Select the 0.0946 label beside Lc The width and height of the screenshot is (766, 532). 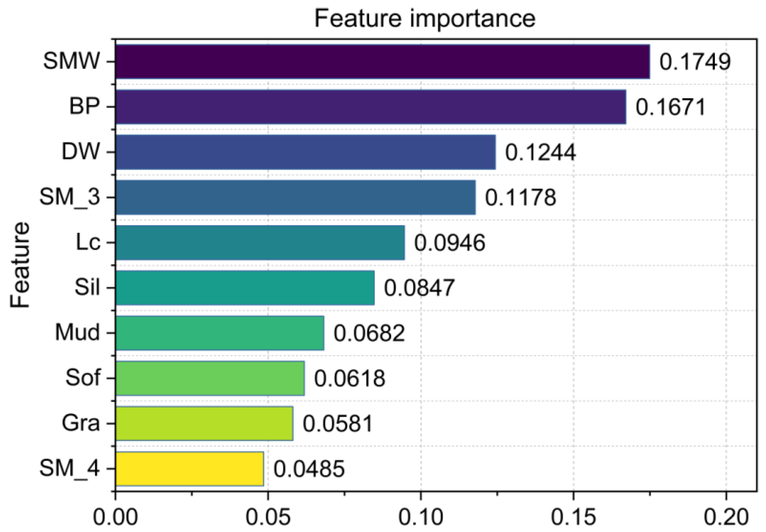point(449,243)
